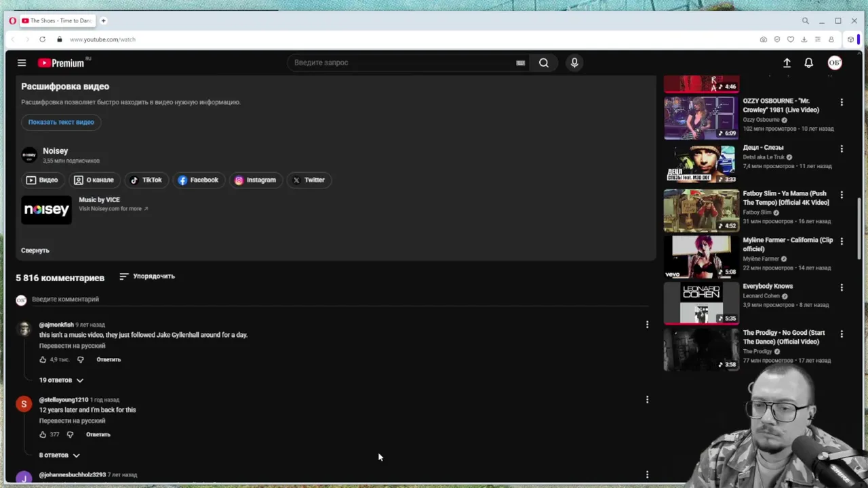This screenshot has height=488, width=868.
Task: Open Opera privacy protection shield icon
Action: pos(776,39)
